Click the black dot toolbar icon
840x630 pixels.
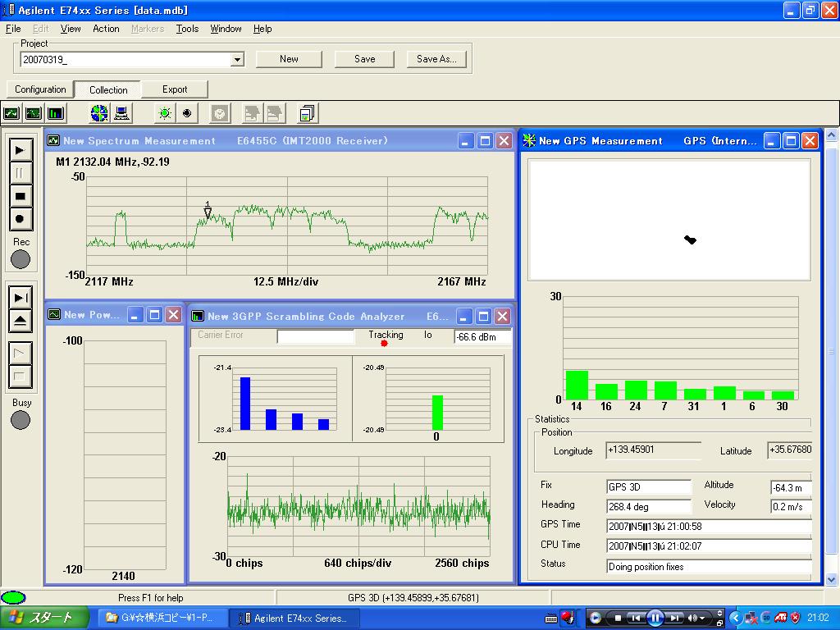(x=187, y=113)
